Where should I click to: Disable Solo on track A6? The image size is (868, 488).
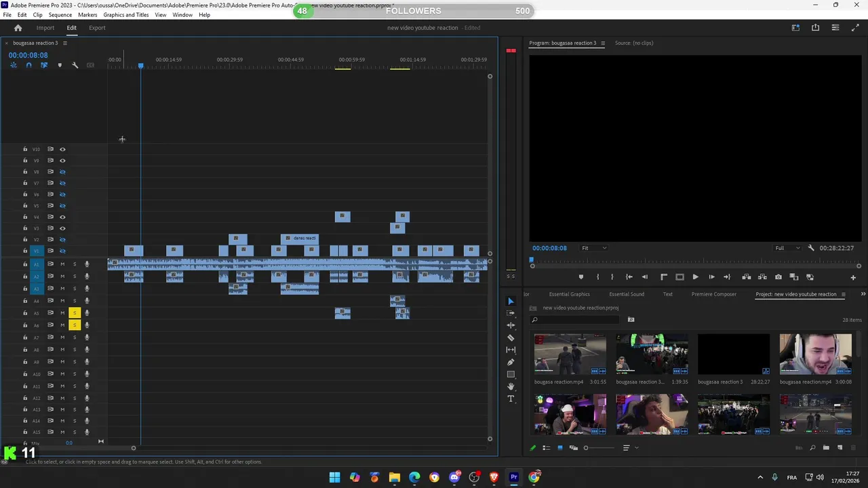tap(75, 325)
